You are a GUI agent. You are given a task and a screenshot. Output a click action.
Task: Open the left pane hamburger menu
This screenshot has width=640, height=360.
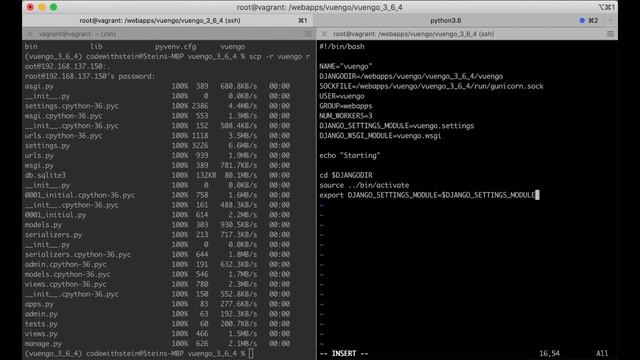[x=308, y=34]
